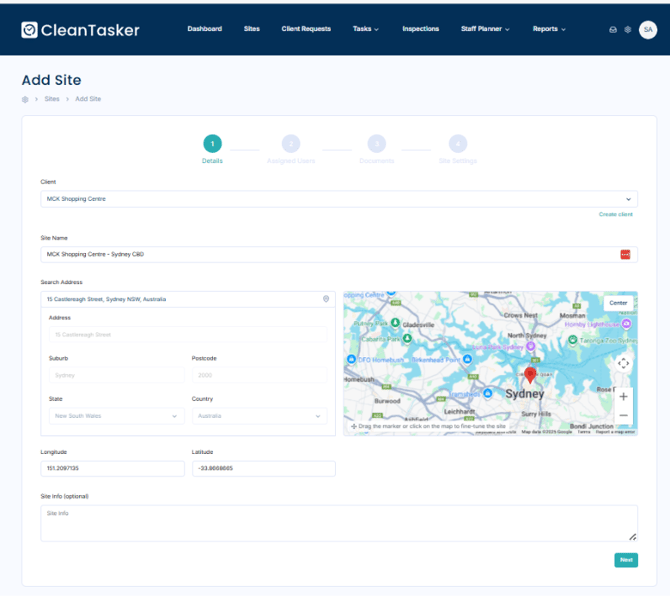
Task: Click the CleanTasker logo
Action: 81,30
